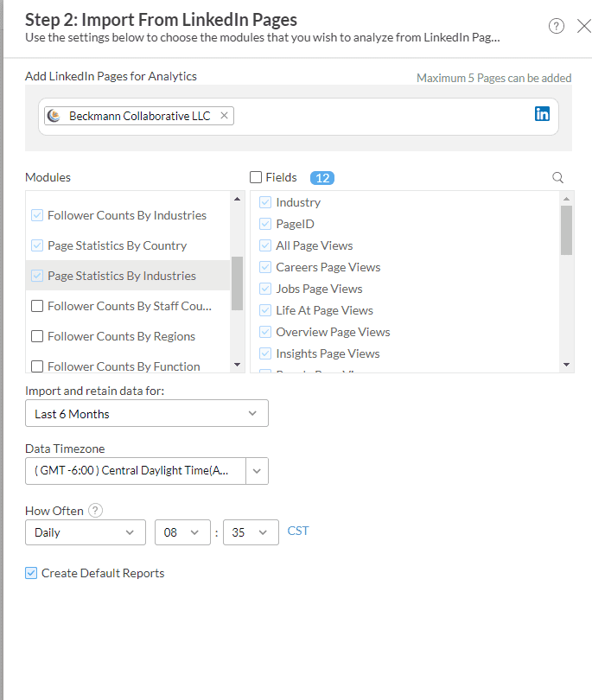Click the search icon in the Fields panel
Viewport: 592px width, 700px height.
click(x=557, y=177)
